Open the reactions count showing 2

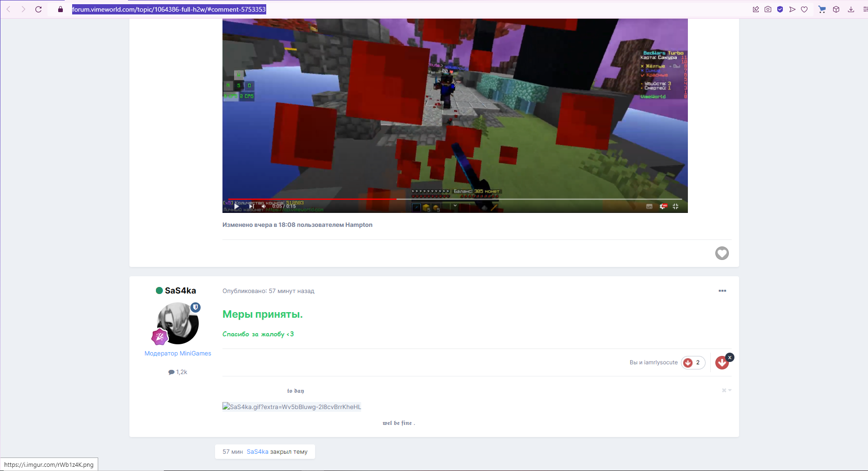[693, 362]
